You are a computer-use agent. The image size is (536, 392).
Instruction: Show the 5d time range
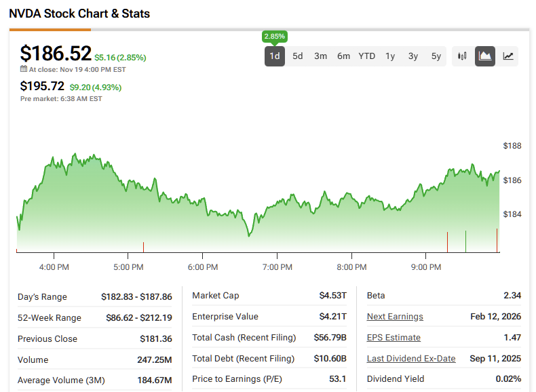298,56
